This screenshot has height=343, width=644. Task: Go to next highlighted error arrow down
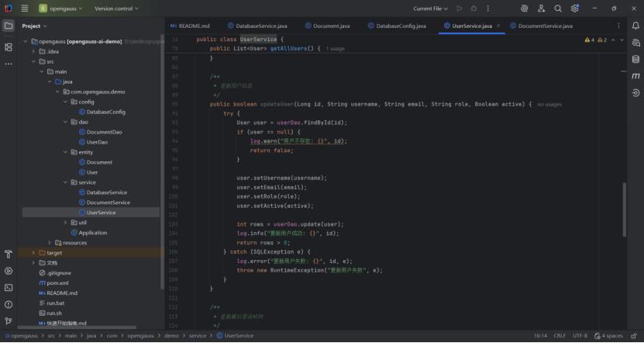pos(622,40)
